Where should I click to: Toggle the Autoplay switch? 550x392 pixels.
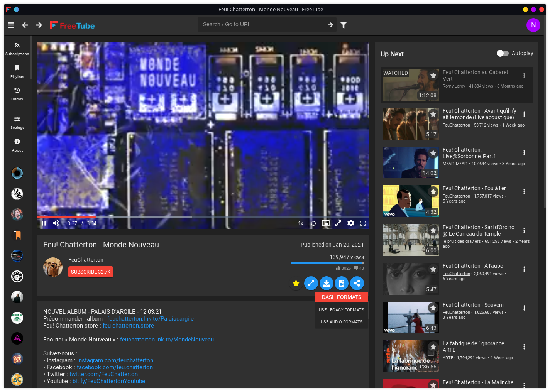[503, 53]
